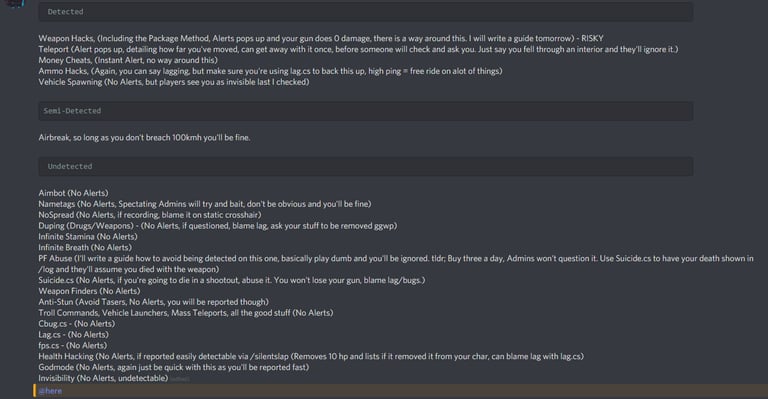
Task: Click the Weapon Hacks message line
Action: 321,38
